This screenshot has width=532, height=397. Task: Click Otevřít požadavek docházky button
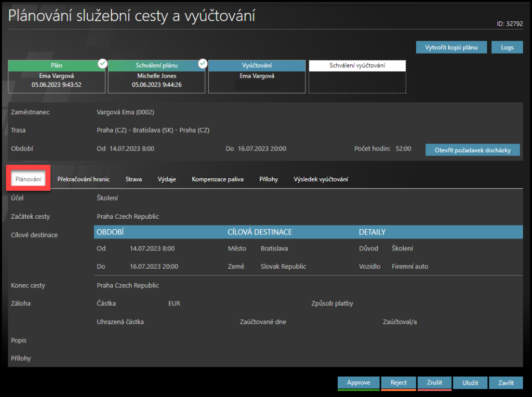click(x=472, y=150)
